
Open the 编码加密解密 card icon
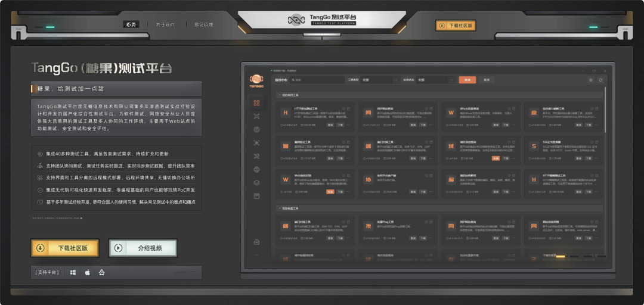451,180
